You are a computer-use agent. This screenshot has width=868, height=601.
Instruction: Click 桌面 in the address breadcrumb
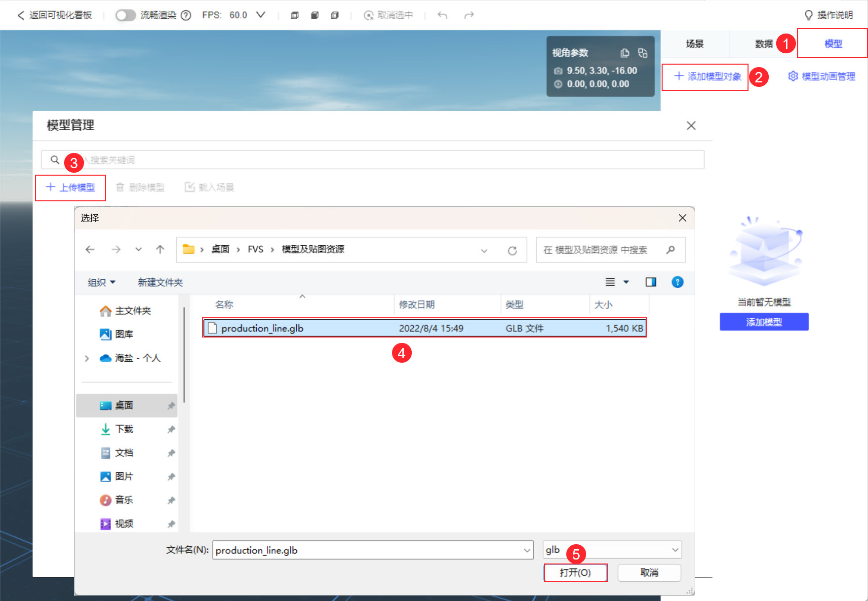[x=220, y=250]
